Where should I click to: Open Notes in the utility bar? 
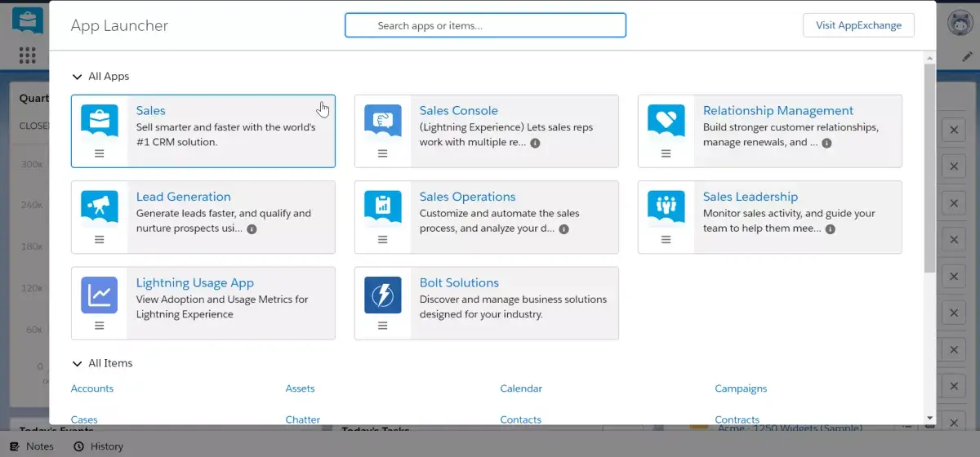(32, 446)
